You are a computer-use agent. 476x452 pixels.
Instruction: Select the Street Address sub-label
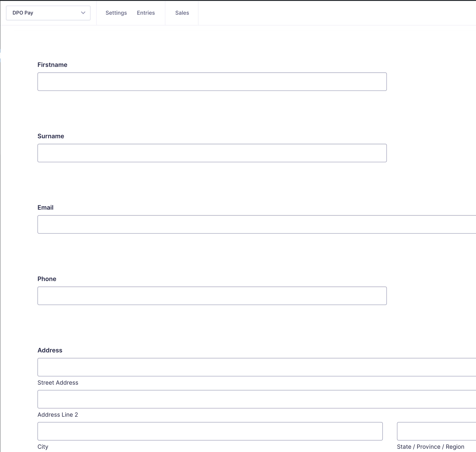[58, 383]
